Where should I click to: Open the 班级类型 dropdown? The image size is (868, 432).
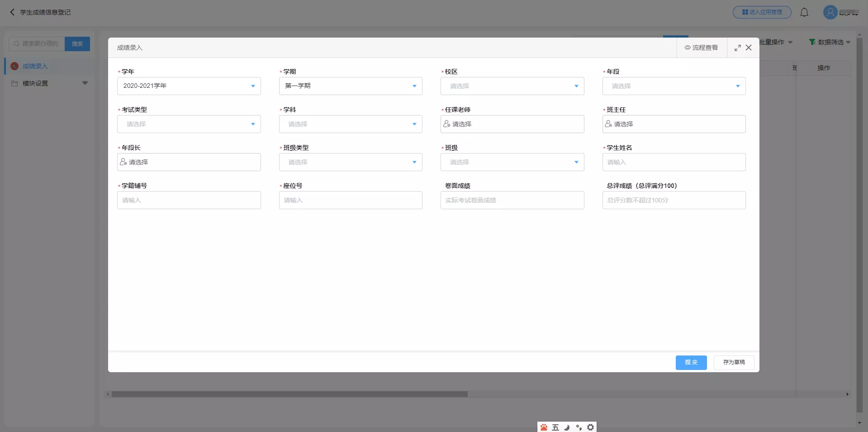[351, 162]
